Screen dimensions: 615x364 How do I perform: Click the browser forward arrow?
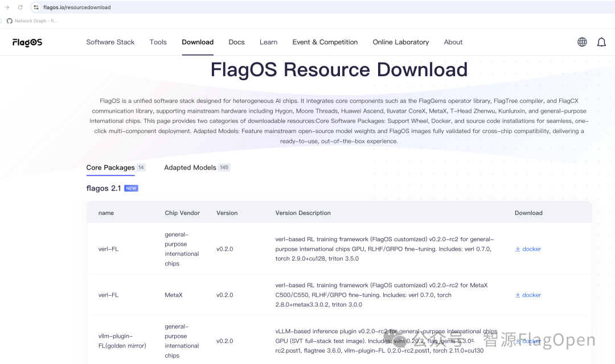pyautogui.click(x=7, y=7)
